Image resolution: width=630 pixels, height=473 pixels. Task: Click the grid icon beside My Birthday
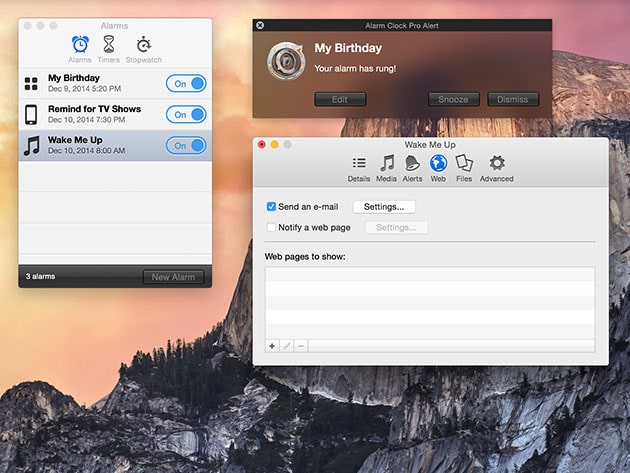click(31, 84)
